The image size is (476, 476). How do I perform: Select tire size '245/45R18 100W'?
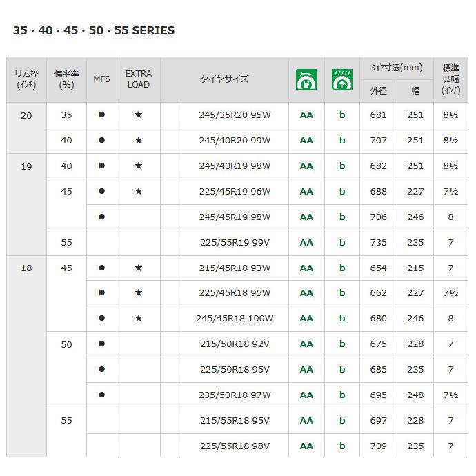[x=235, y=319]
